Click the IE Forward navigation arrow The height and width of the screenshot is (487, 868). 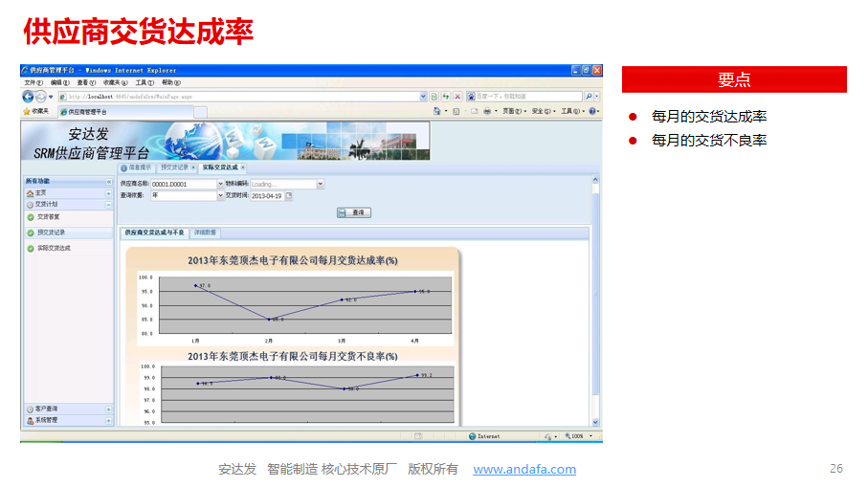[x=40, y=97]
